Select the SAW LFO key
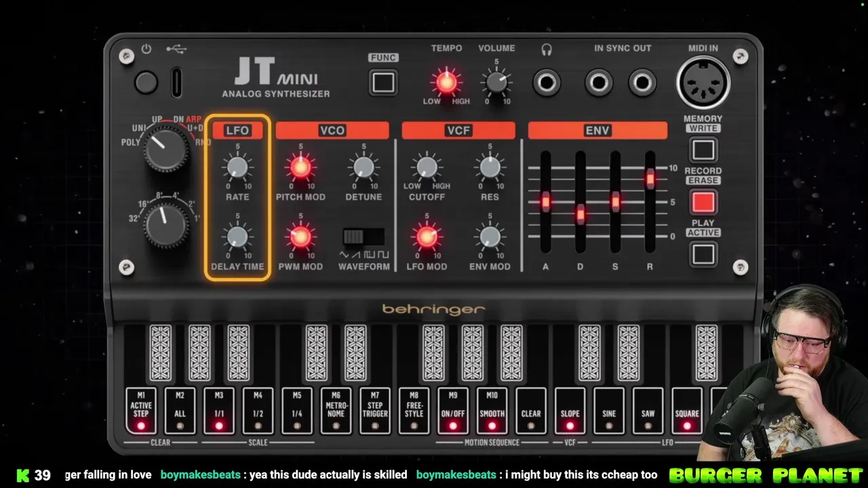The width and height of the screenshot is (868, 488). 648,411
